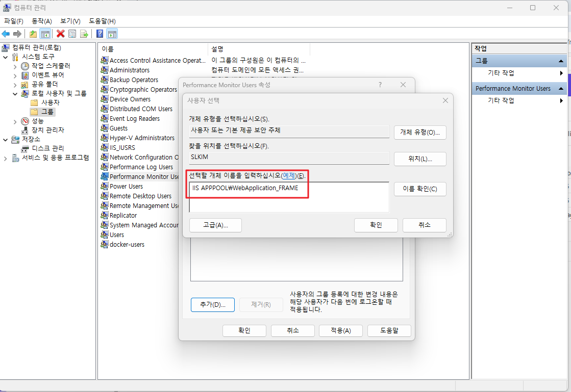Image resolution: width=571 pixels, height=392 pixels.
Task: Open Properties via the toolbar icon
Action: click(x=72, y=34)
